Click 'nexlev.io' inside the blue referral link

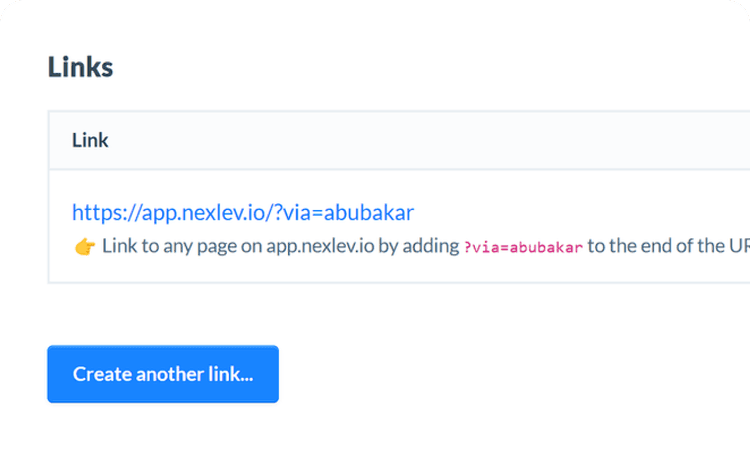pyautogui.click(x=223, y=212)
